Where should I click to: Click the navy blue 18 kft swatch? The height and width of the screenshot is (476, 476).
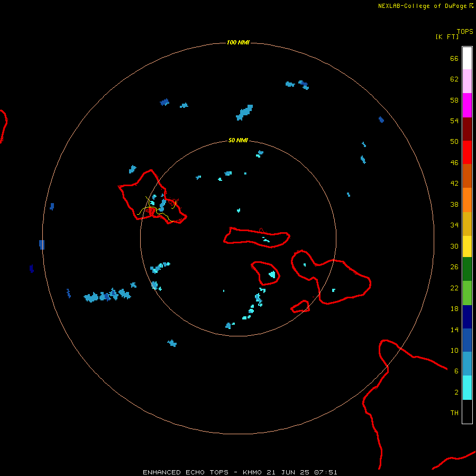point(467,317)
